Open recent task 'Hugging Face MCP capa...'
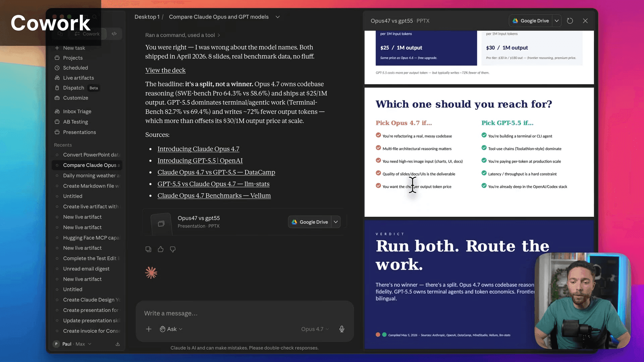Viewport: 644px width, 362px height. (x=87, y=238)
